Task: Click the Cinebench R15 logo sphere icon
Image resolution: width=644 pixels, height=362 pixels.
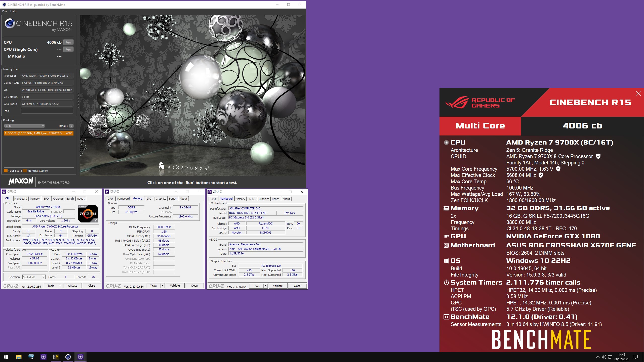Action: point(10,23)
